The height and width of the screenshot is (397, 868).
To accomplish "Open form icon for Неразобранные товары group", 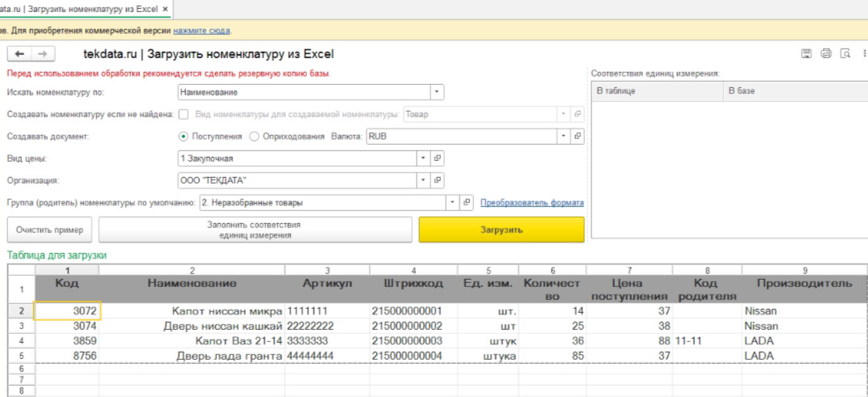I will tap(467, 202).
